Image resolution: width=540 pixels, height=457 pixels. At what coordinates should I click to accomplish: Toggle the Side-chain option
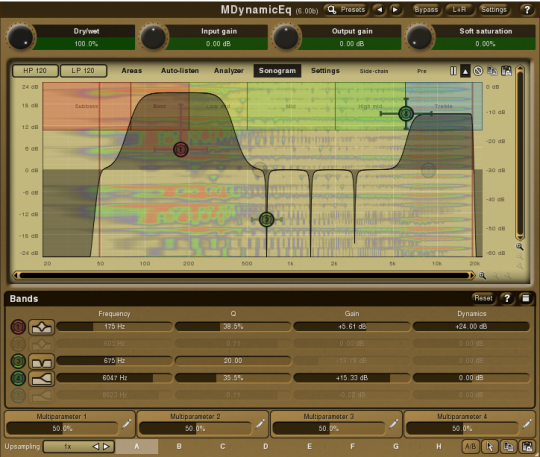(x=374, y=71)
